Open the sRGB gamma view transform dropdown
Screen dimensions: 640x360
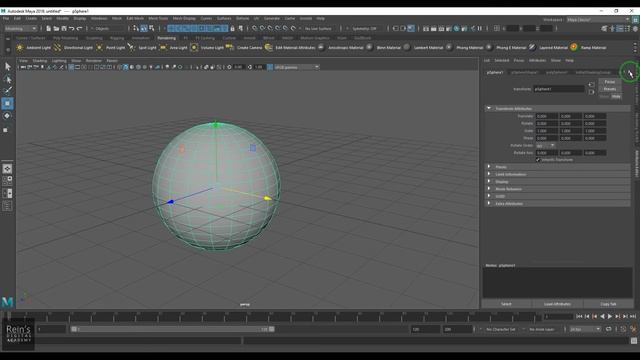[297, 67]
